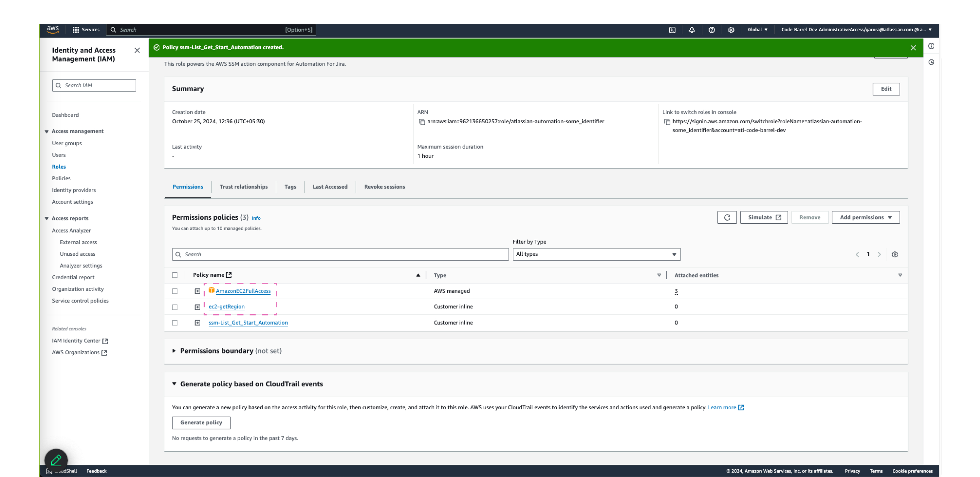Click the policies Search field
This screenshot has width=980, height=477.
340,254
